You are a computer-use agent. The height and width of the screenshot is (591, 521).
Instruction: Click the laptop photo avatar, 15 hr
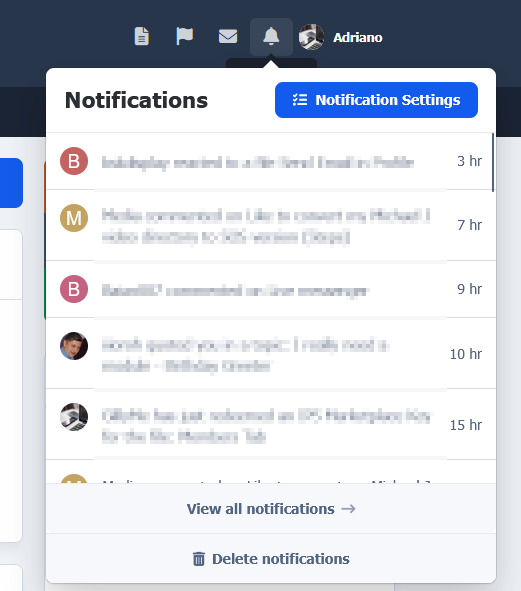point(74,417)
